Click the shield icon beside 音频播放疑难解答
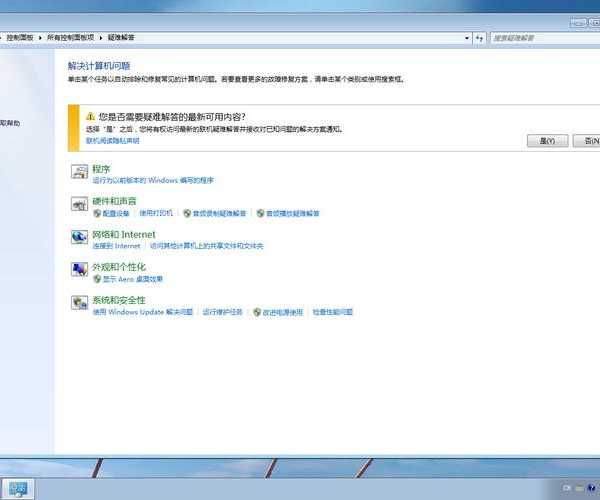This screenshot has width=600, height=500. [260, 213]
